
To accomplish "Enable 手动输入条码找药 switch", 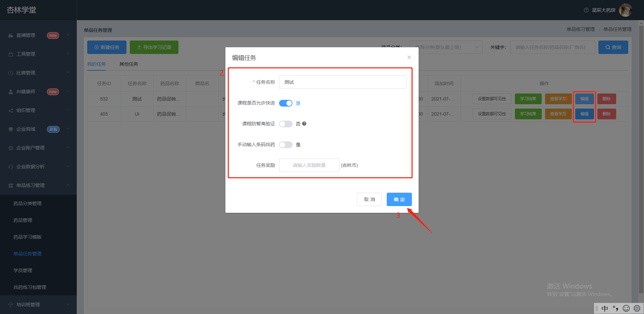I will (x=286, y=145).
